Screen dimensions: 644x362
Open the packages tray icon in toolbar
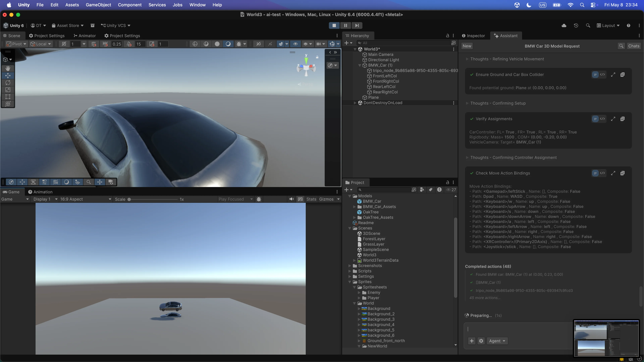click(93, 25)
